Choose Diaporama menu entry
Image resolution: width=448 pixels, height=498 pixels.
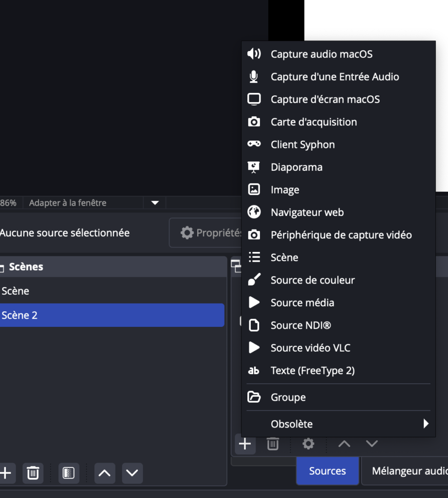click(338, 167)
